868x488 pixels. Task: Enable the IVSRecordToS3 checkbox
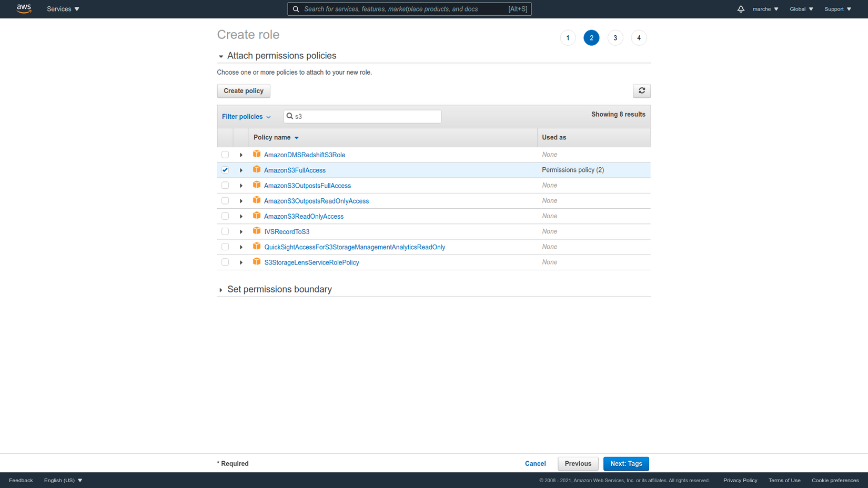coord(225,231)
